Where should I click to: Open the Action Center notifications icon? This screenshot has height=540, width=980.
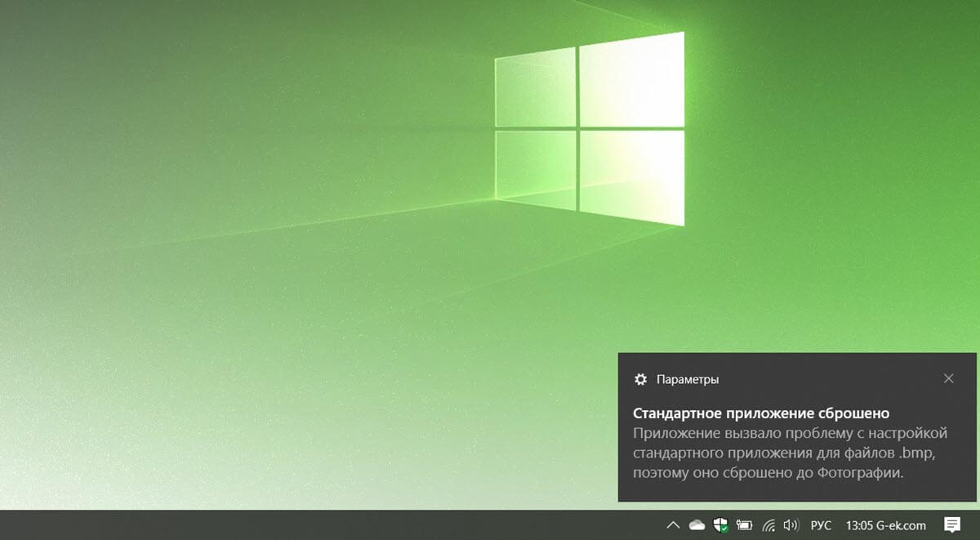pyautogui.click(x=951, y=524)
